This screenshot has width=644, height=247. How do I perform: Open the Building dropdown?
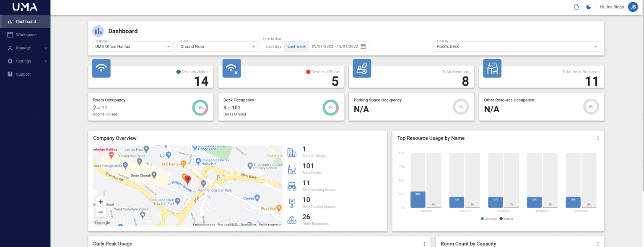click(x=132, y=47)
